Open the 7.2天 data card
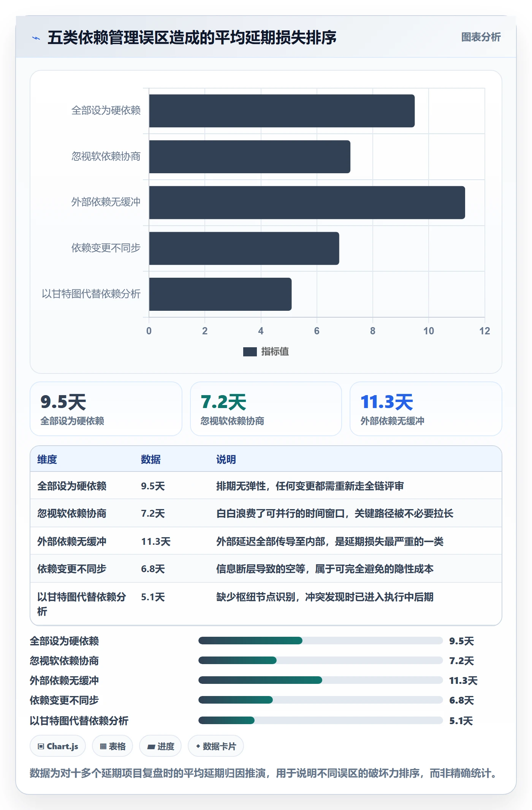The width and height of the screenshot is (532, 810). 266,409
